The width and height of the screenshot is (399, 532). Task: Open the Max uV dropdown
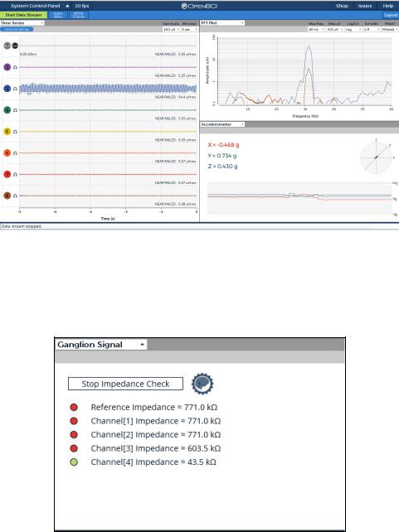pos(334,30)
